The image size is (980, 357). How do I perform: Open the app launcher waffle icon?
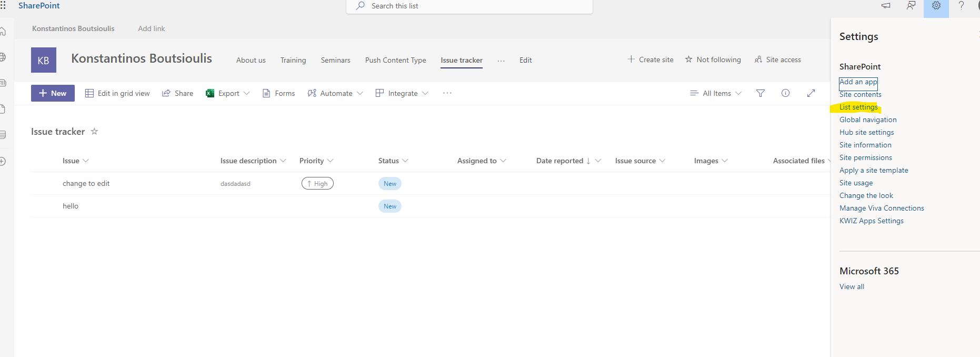3,5
